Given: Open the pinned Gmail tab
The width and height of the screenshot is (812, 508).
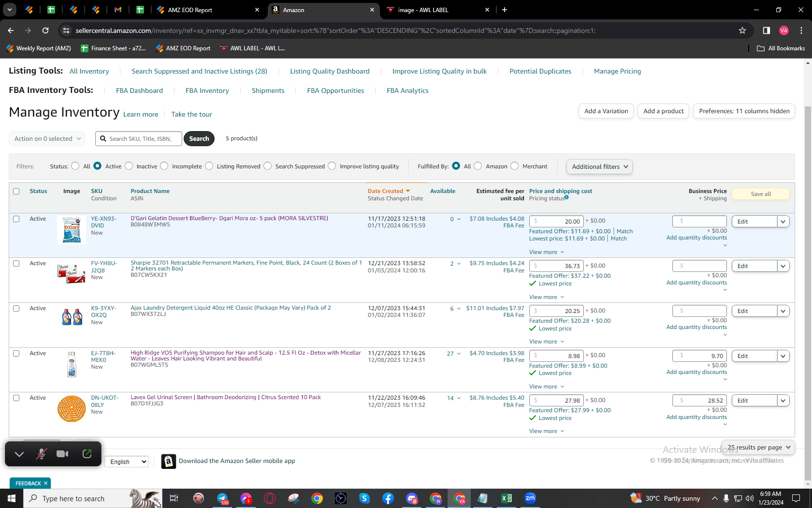Looking at the screenshot, I should (118, 10).
